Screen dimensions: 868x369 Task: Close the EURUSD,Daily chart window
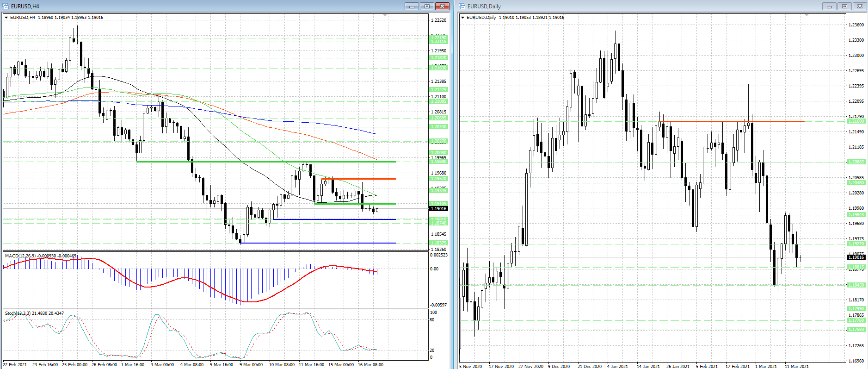(x=860, y=6)
